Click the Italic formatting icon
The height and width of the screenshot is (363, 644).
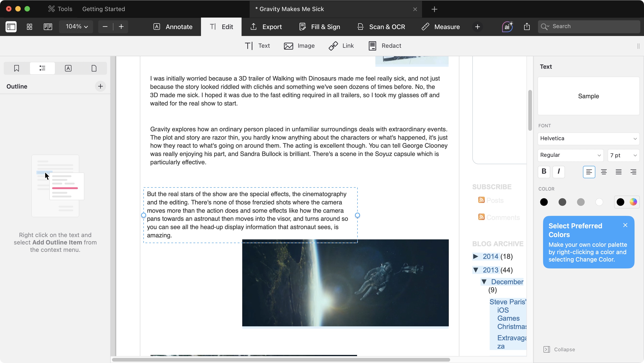tap(558, 171)
